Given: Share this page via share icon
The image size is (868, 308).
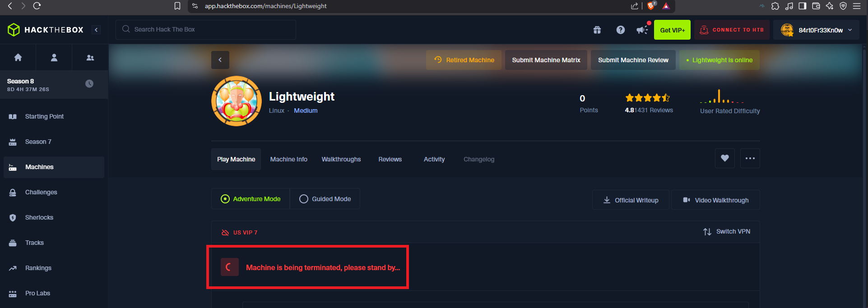Looking at the screenshot, I should coord(635,6).
